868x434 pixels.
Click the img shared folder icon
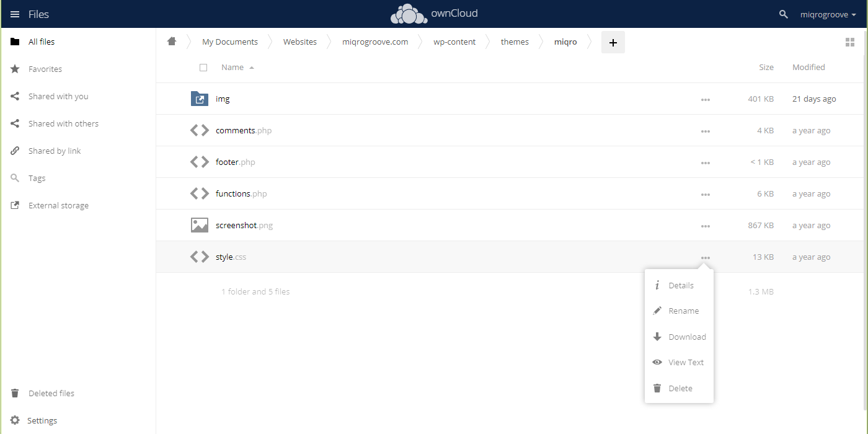[x=200, y=99]
